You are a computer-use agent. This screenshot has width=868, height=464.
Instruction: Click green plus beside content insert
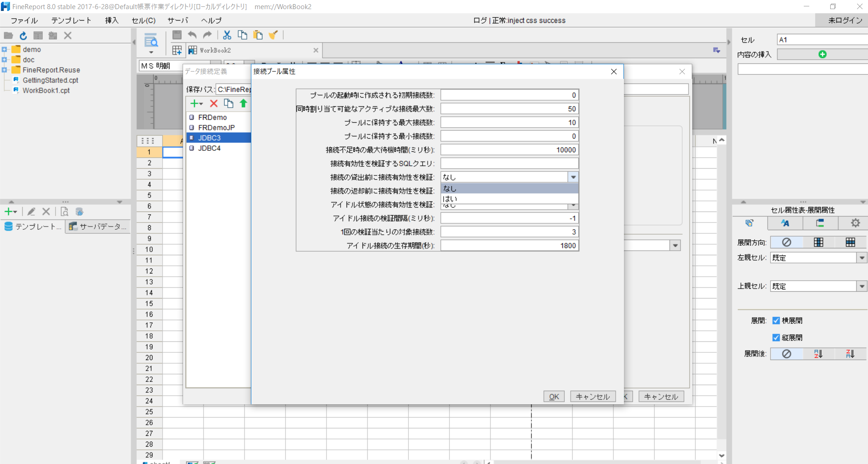coord(822,54)
